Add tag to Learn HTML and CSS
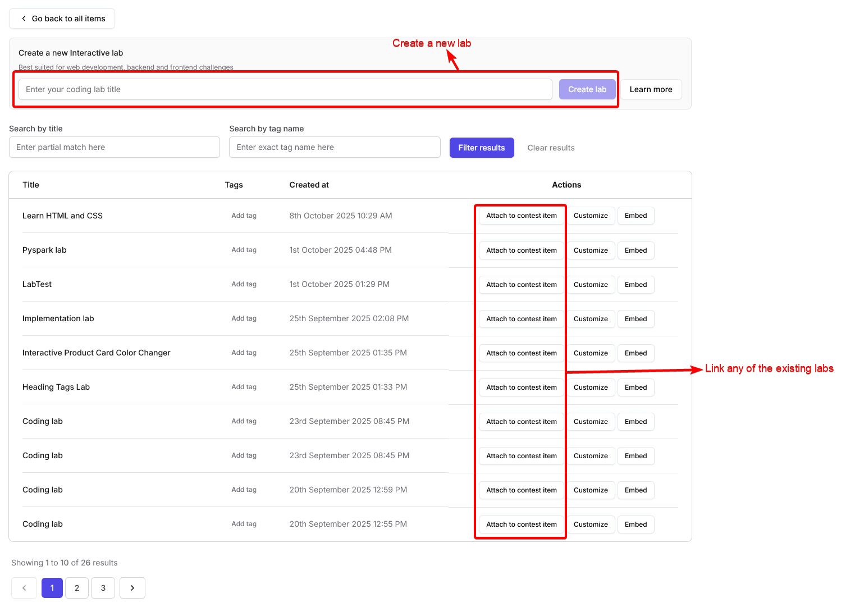 [244, 216]
